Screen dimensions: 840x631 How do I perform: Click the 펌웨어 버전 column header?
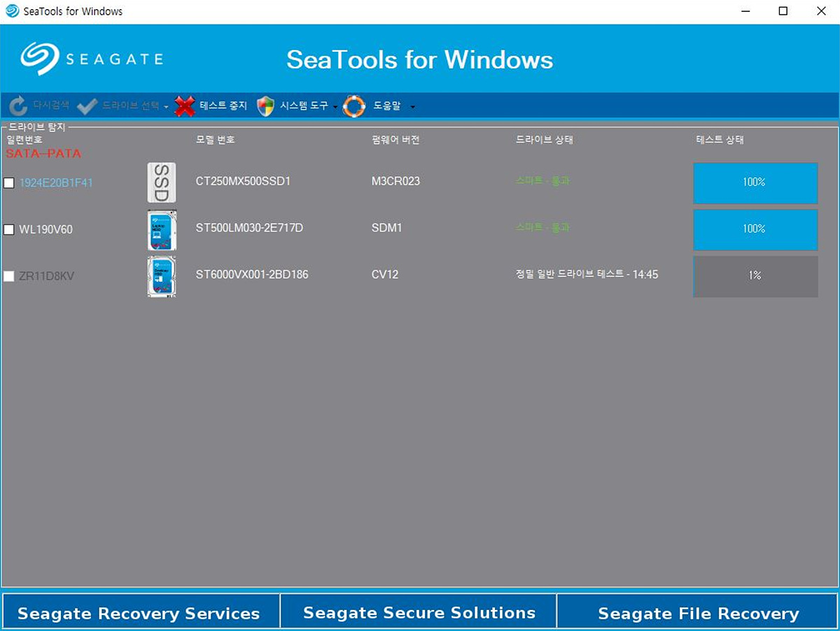click(x=395, y=140)
